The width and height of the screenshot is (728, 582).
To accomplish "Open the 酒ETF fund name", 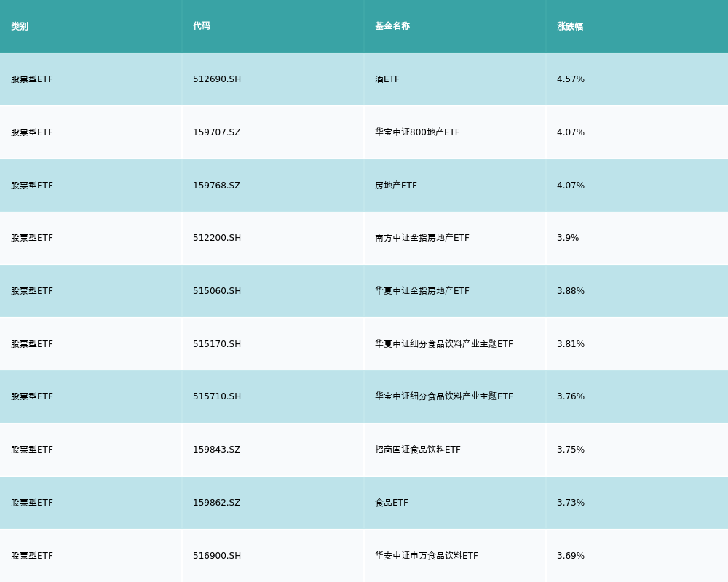I will click(x=387, y=79).
